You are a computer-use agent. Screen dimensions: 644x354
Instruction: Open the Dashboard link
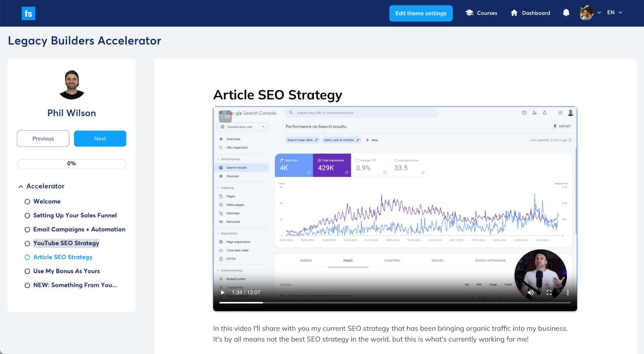[x=536, y=13]
